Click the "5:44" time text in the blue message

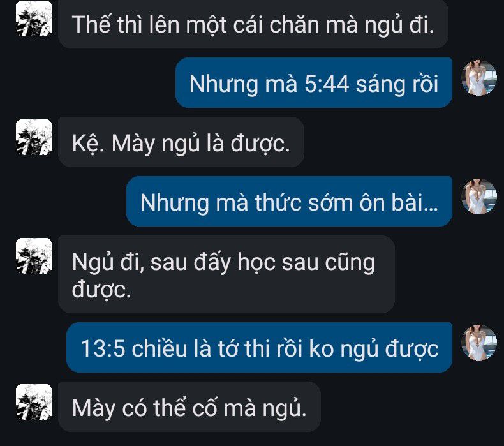click(327, 84)
